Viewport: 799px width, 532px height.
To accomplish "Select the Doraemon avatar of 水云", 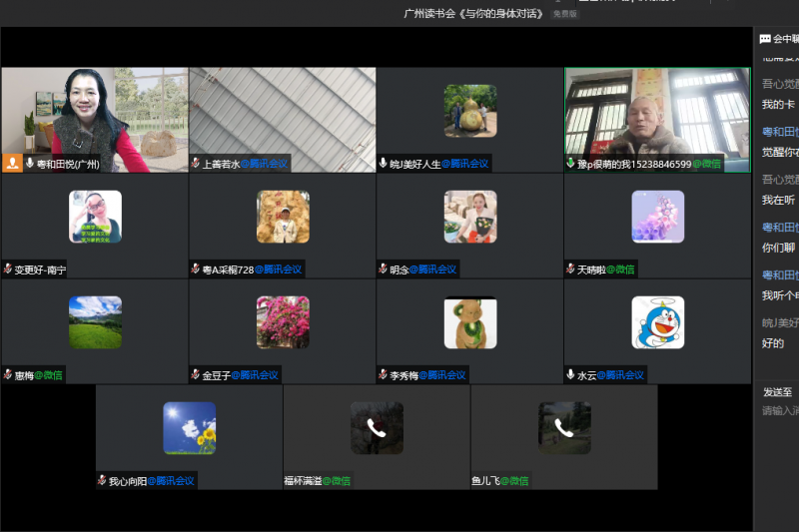I will pos(658,322).
